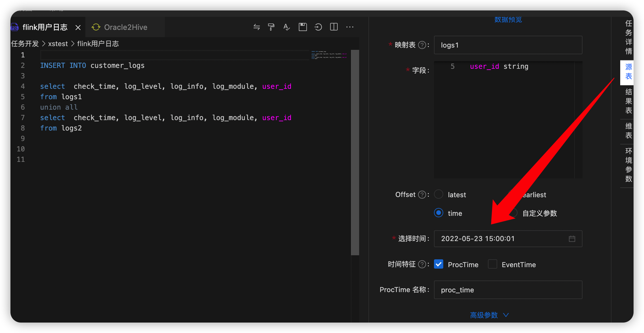This screenshot has width=644, height=333.
Task: Click the syntax check icon
Action: point(287,27)
